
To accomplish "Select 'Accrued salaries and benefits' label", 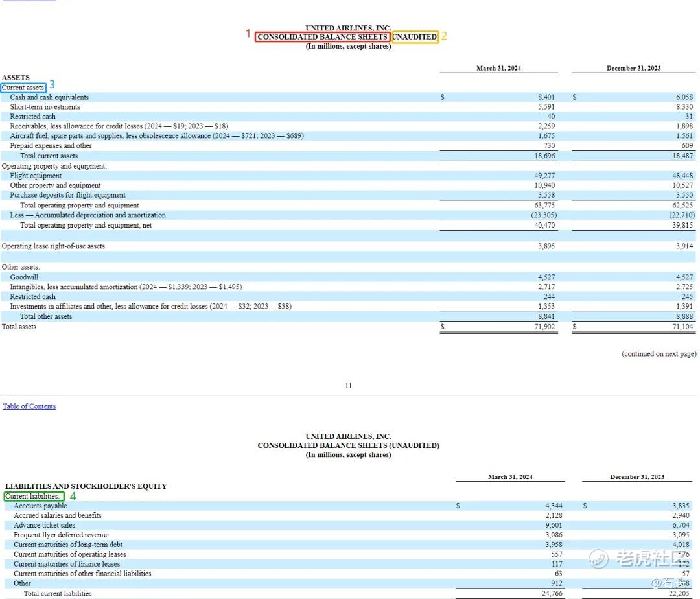I will pyautogui.click(x=57, y=515).
